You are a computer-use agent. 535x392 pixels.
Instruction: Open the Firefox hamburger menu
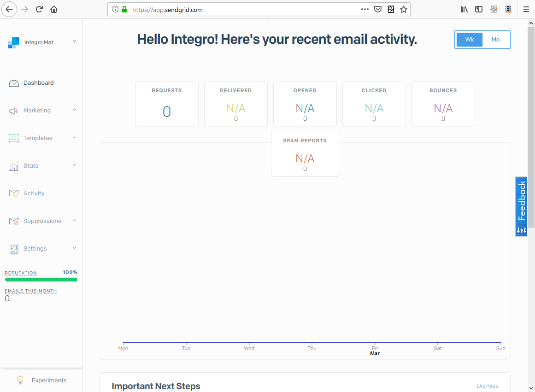tap(526, 9)
